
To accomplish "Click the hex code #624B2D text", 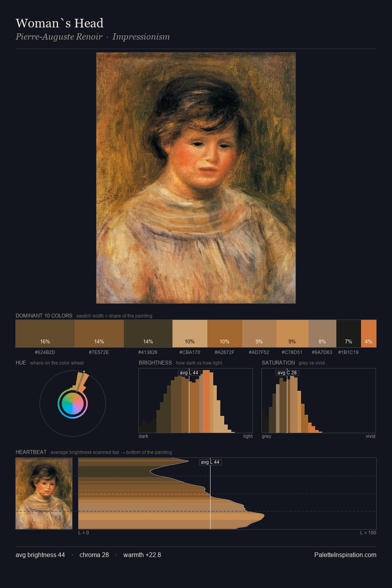I will click(x=45, y=352).
